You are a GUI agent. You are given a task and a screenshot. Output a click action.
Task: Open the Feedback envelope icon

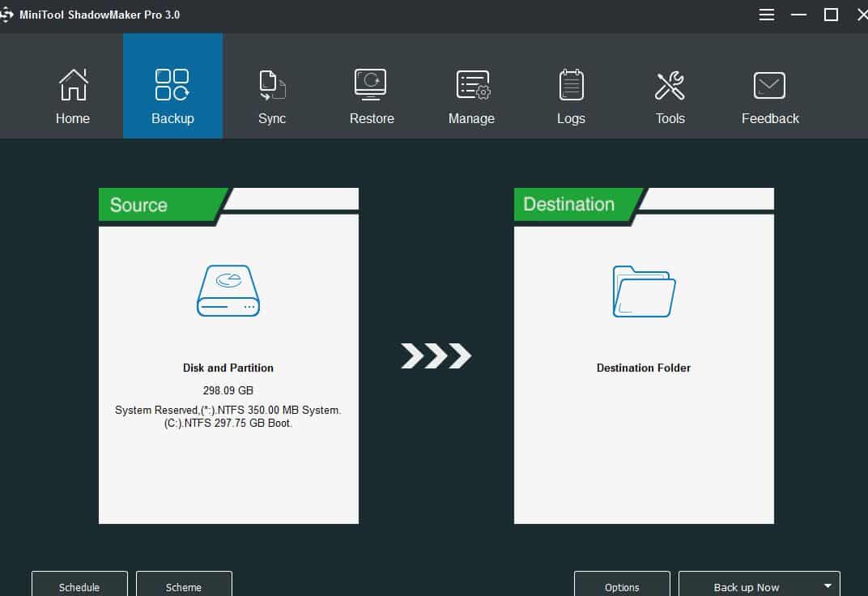pyautogui.click(x=769, y=84)
